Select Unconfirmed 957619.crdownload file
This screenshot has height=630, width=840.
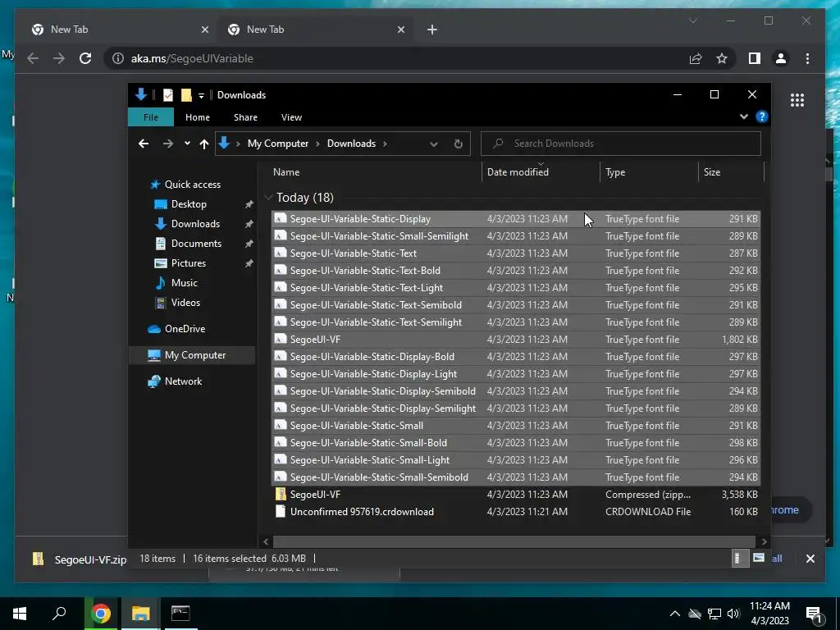516,512
